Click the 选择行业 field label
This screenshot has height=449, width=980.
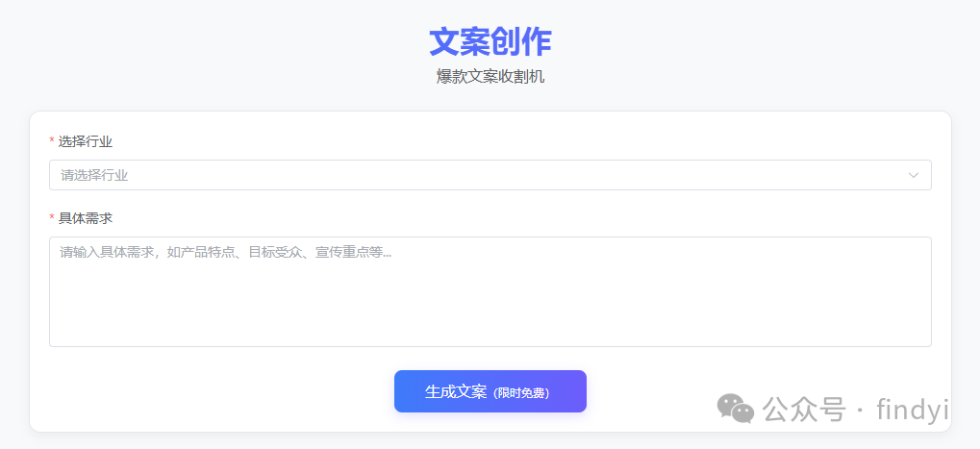point(85,141)
